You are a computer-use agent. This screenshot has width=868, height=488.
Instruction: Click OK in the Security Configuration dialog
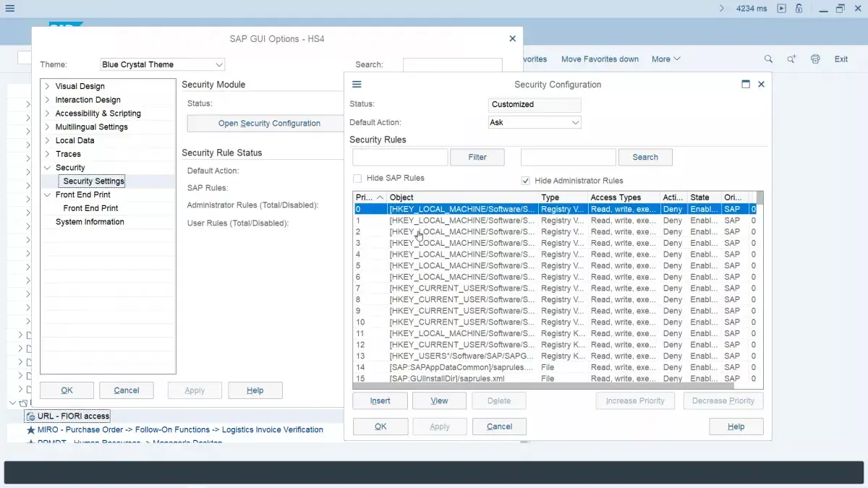coord(380,427)
